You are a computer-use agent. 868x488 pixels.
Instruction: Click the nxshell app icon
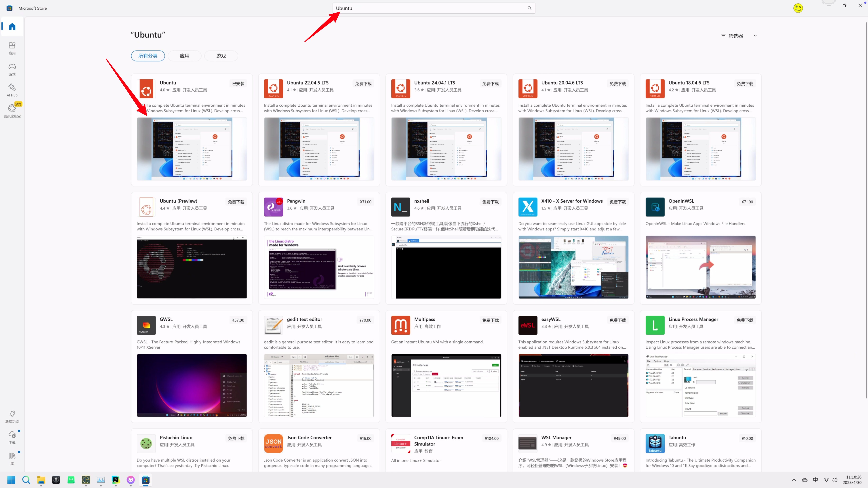(x=401, y=207)
